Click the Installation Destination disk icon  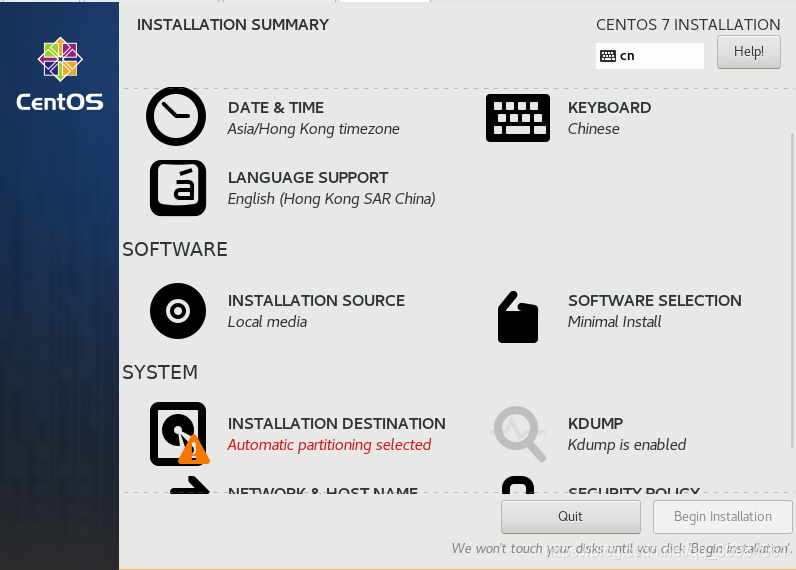(178, 433)
